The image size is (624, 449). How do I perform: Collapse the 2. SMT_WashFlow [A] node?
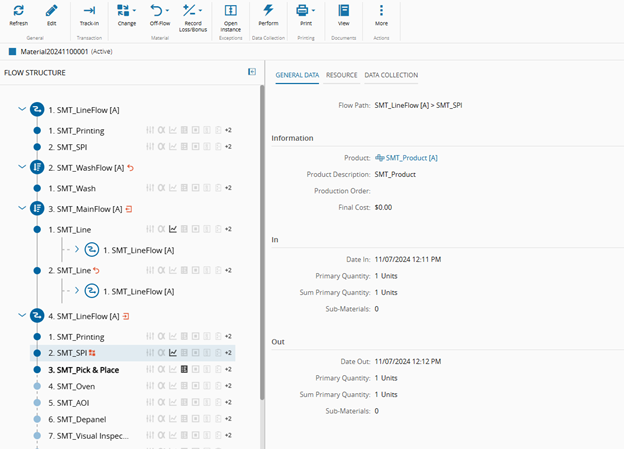22,167
